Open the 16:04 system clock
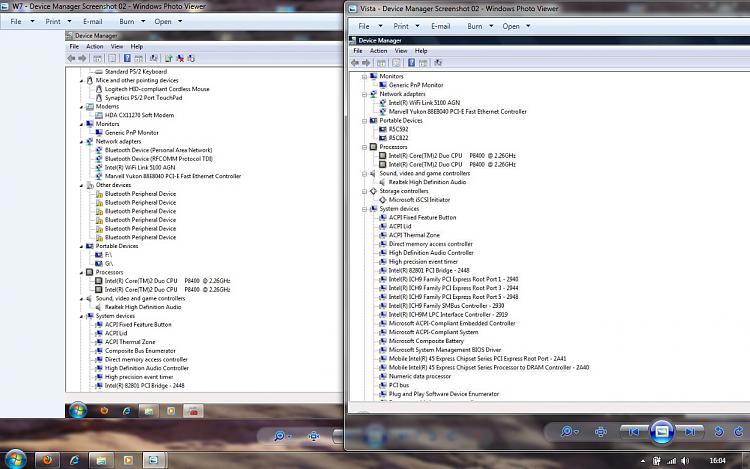 [x=717, y=461]
